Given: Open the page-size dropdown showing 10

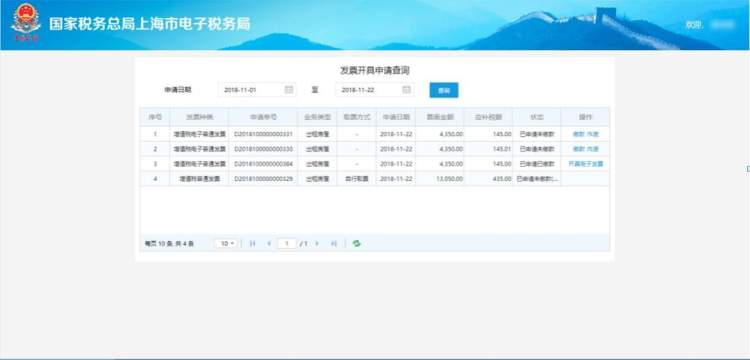Looking at the screenshot, I should [x=225, y=244].
